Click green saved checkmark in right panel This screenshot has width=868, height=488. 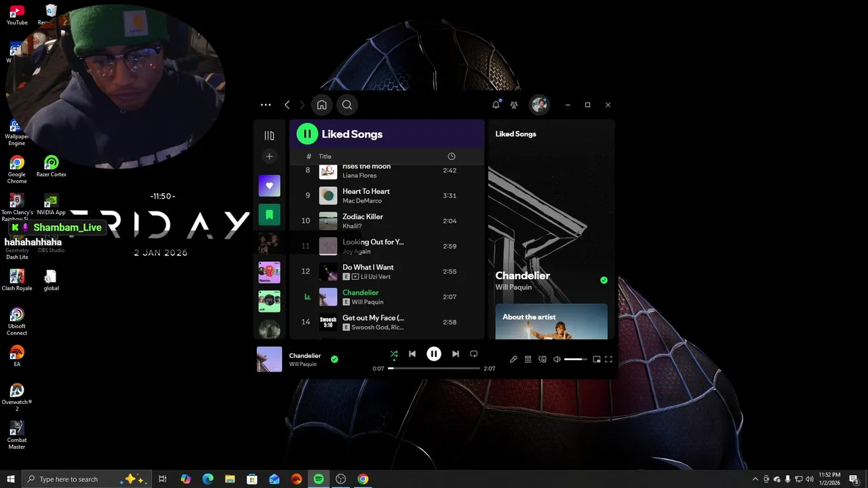604,280
